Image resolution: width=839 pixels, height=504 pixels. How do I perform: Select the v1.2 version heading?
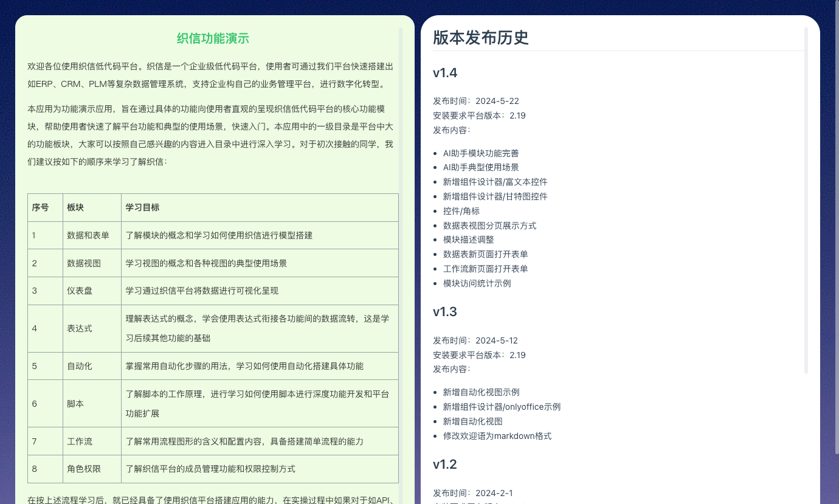[x=443, y=464]
